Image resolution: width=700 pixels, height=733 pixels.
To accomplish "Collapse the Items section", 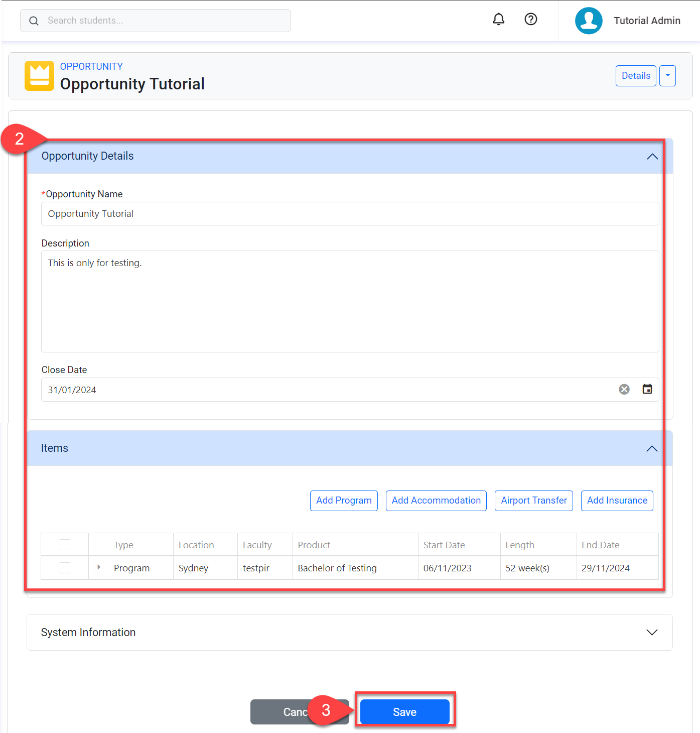I will pyautogui.click(x=651, y=449).
